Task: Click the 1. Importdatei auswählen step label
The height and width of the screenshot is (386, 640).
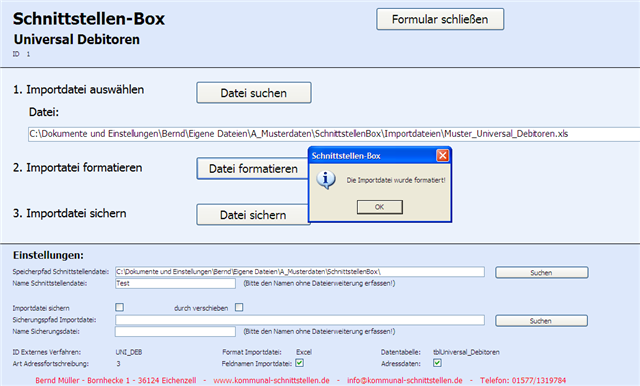Action: coord(78,90)
